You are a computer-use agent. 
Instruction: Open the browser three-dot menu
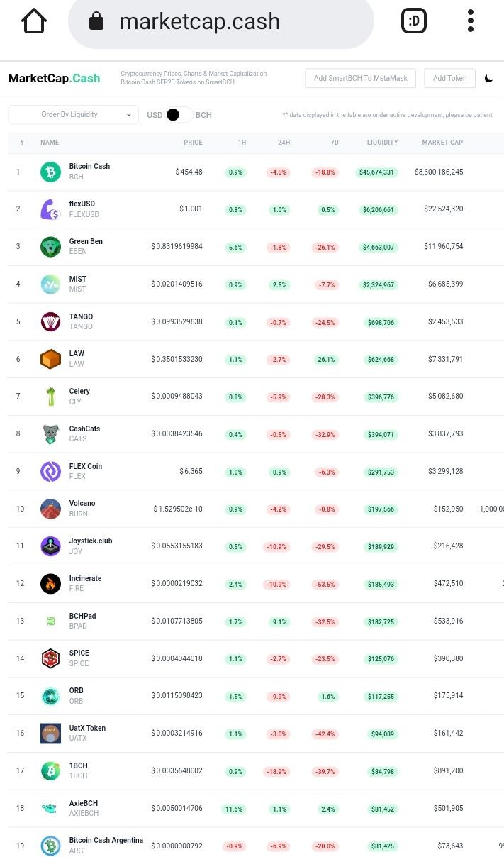[x=471, y=21]
